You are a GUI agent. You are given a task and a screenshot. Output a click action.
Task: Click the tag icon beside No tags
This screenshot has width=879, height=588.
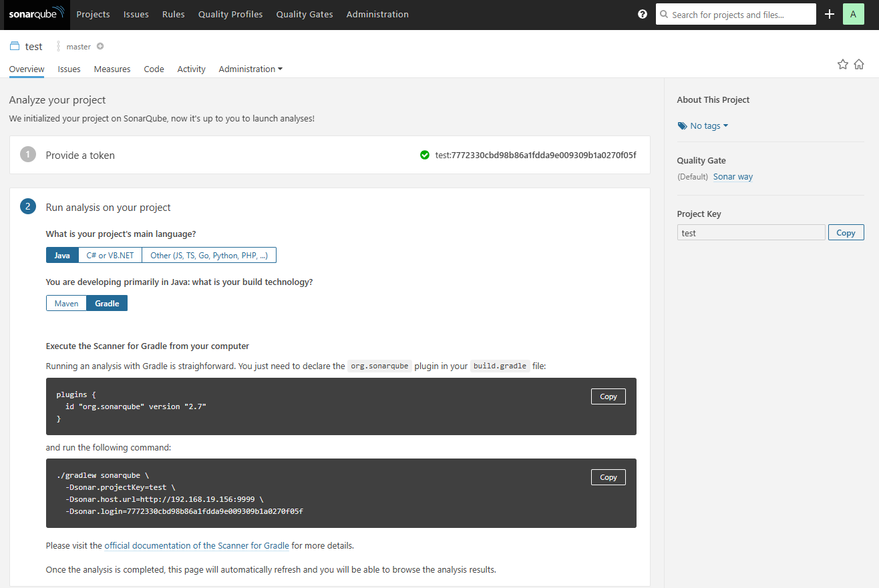[682, 126]
